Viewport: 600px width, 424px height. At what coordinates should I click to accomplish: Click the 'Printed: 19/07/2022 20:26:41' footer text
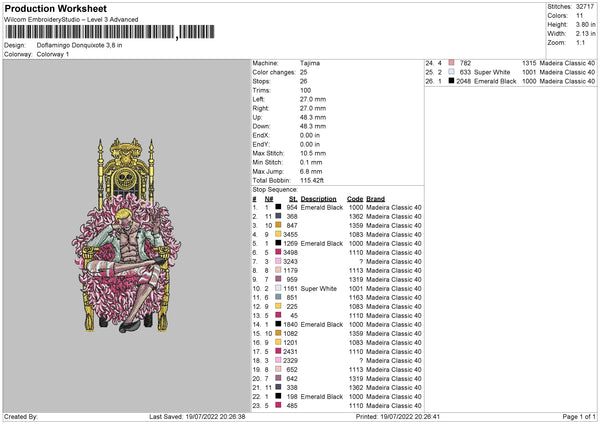397,416
